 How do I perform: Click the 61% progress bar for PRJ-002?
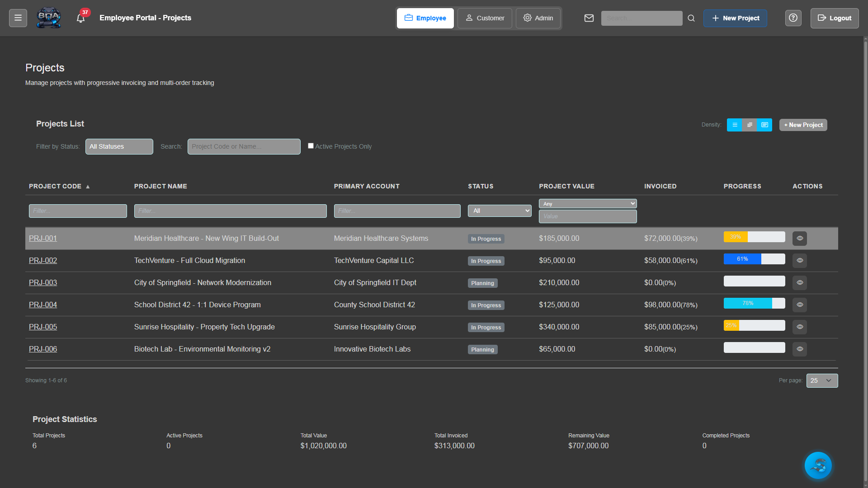click(x=754, y=259)
